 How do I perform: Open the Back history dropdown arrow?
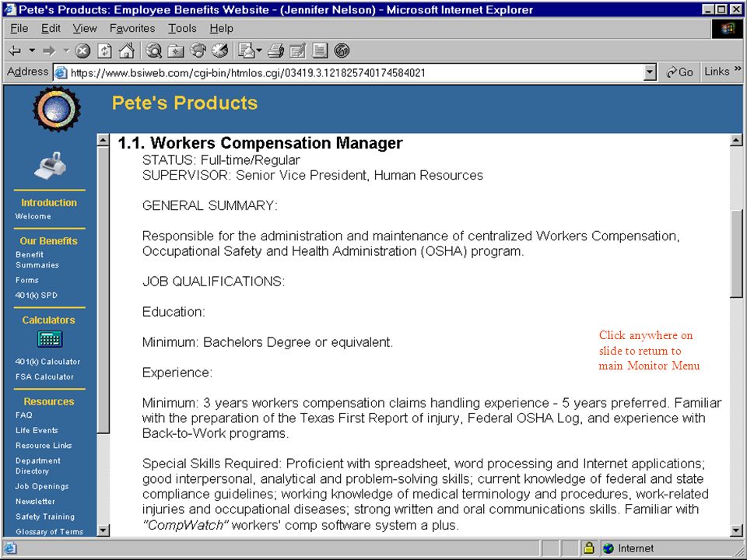[x=32, y=50]
